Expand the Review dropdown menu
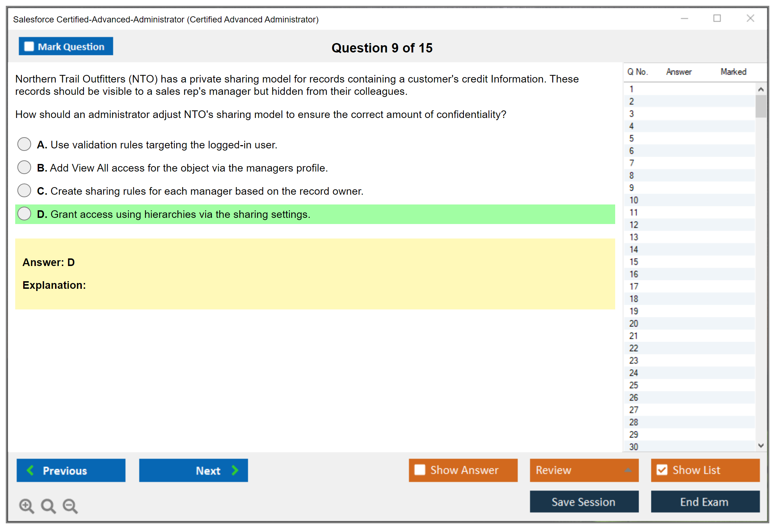The image size is (778, 532). coord(628,470)
